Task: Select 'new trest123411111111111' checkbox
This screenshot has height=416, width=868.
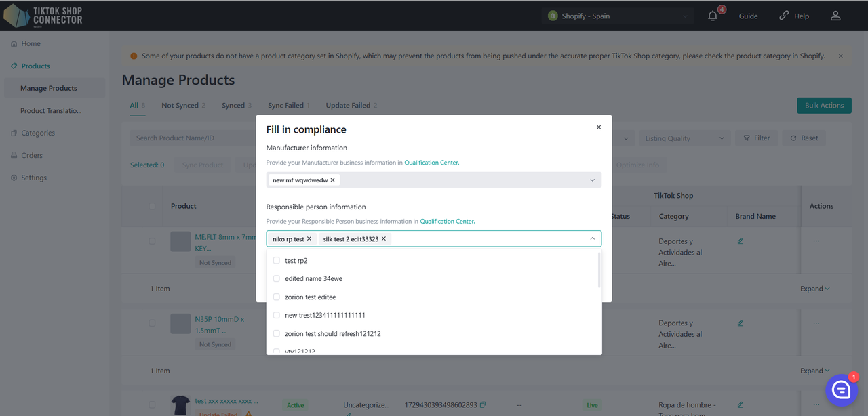Action: coord(277,315)
